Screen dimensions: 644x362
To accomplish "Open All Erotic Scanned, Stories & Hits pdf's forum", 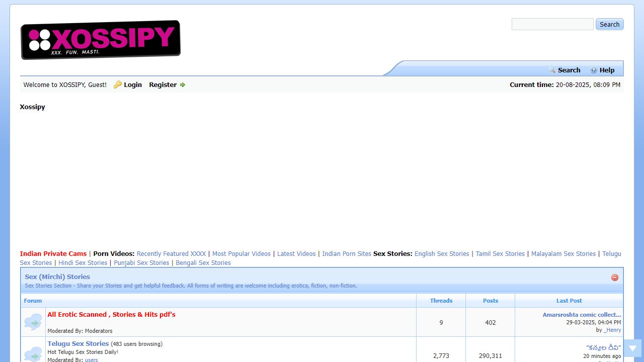I will [111, 315].
